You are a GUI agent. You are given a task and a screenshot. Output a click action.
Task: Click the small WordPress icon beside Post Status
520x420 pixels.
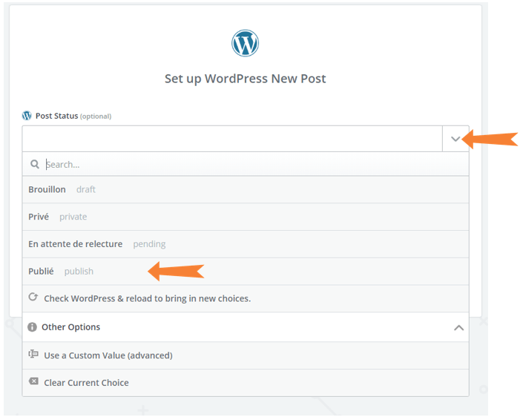(27, 116)
